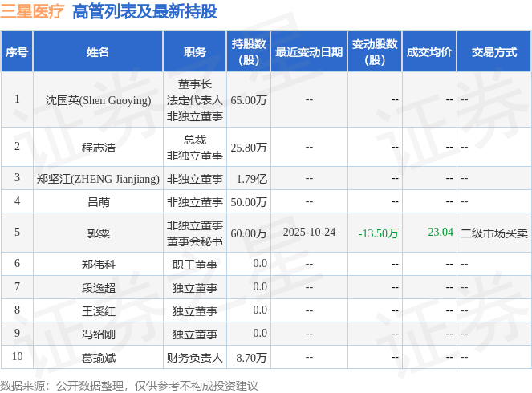Click the name 郭粟
This screenshot has width=532, height=393.
(99, 233)
